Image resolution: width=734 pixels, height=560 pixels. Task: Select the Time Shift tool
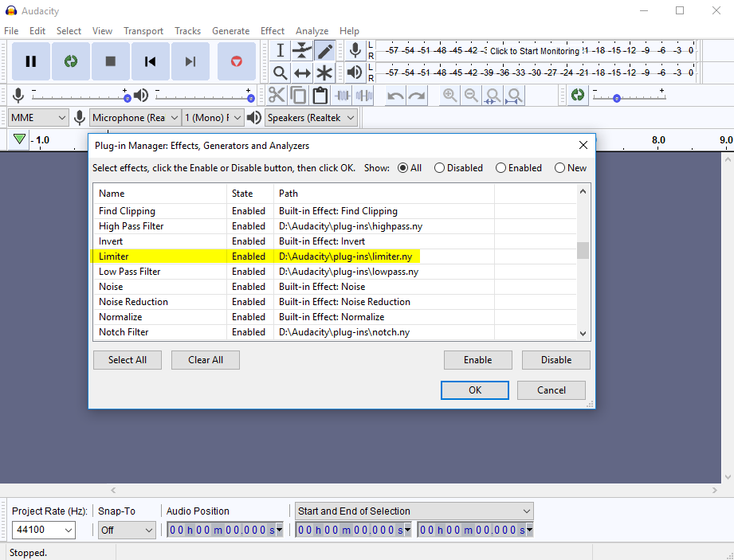coord(302,72)
